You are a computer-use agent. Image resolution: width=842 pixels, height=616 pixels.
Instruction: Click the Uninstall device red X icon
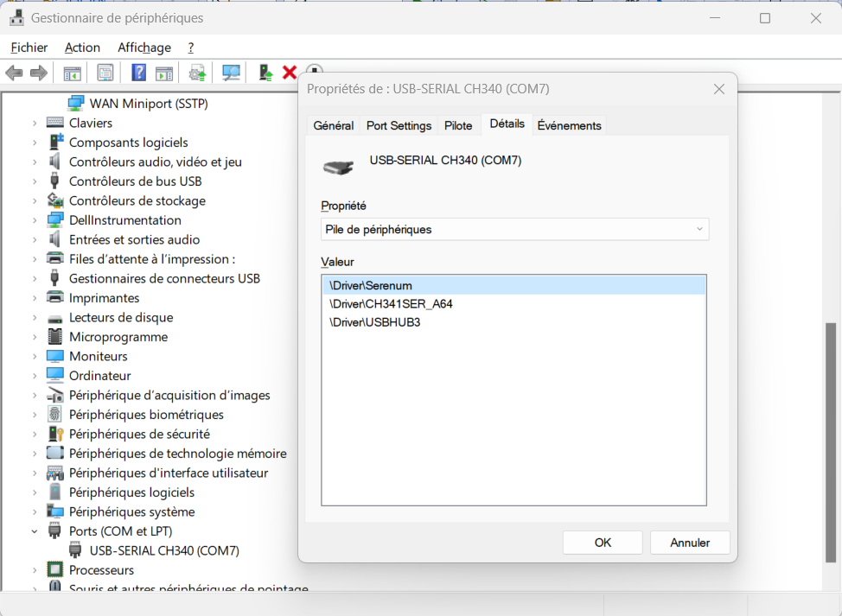[289, 72]
